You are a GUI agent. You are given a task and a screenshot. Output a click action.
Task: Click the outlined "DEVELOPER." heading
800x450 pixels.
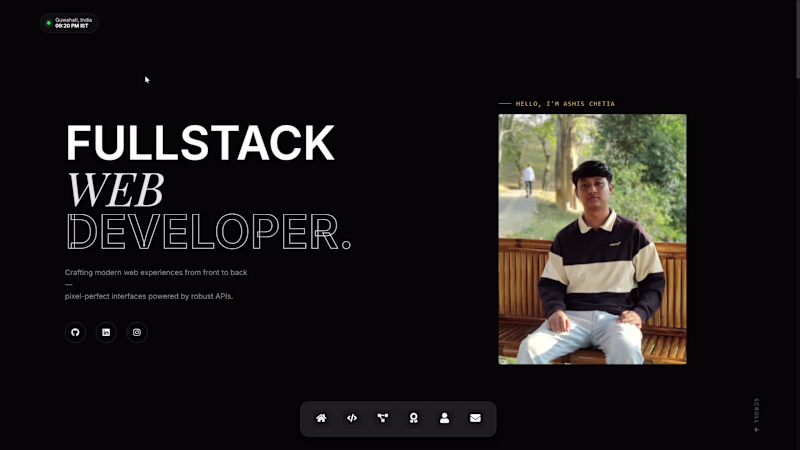coord(209,232)
